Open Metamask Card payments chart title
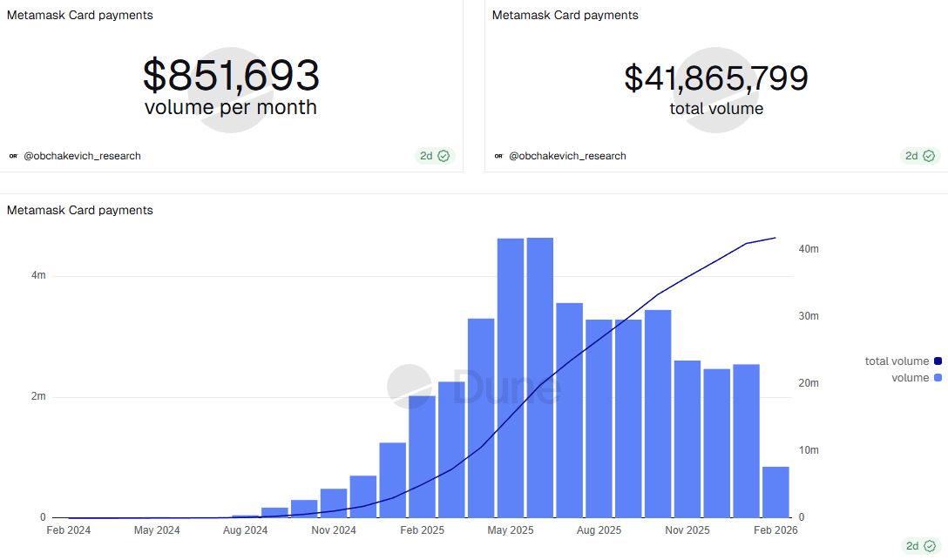 80,210
